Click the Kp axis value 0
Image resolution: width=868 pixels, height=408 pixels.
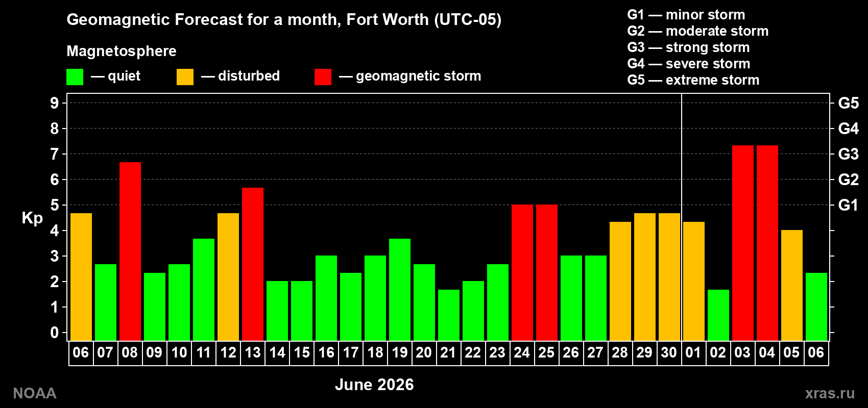[x=55, y=333]
